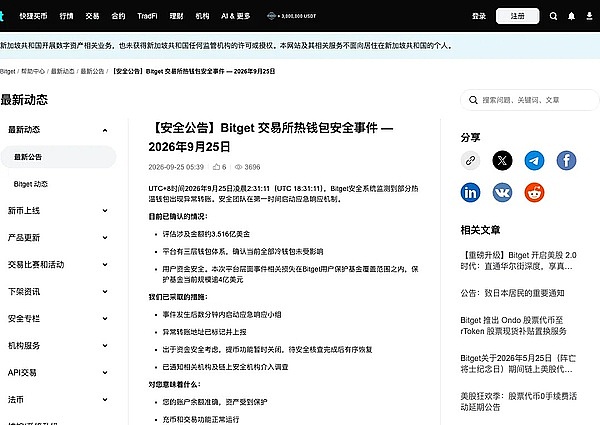The height and width of the screenshot is (425, 600).
Task: Click bullet text 充币和交易功能正常运行
Action: 201,419
